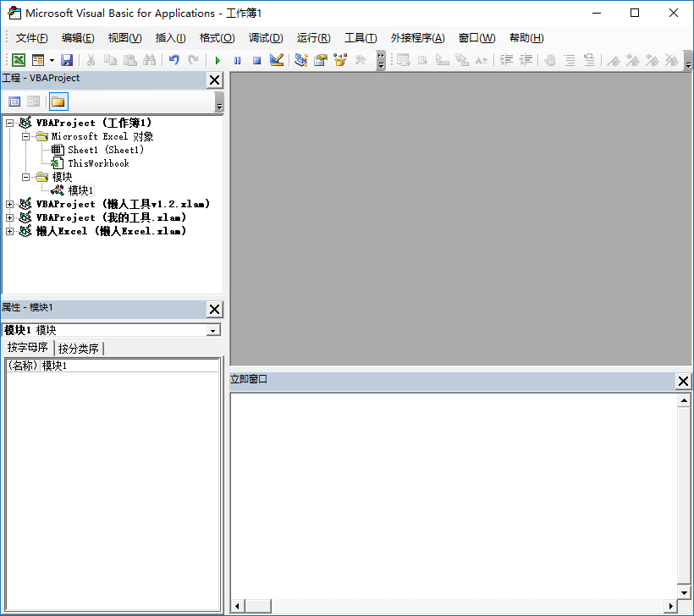Image resolution: width=694 pixels, height=616 pixels.
Task: Click the View Object icon in 工程 panel
Action: [33, 102]
